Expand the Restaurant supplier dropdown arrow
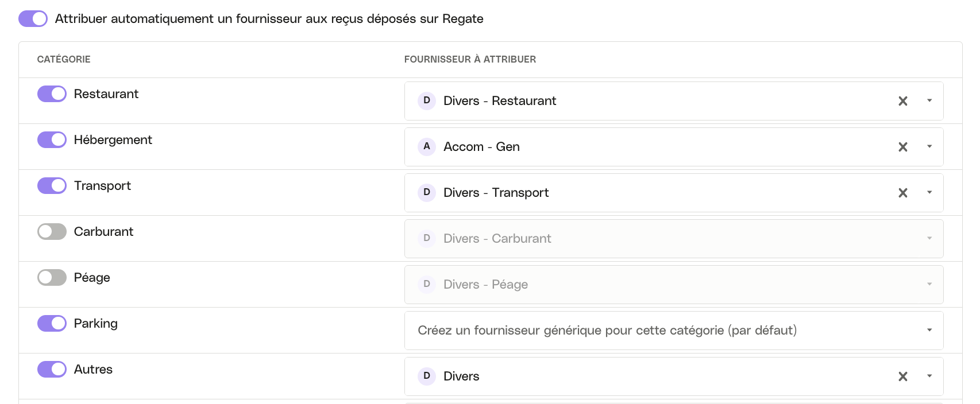This screenshot has width=980, height=404. pos(929,101)
